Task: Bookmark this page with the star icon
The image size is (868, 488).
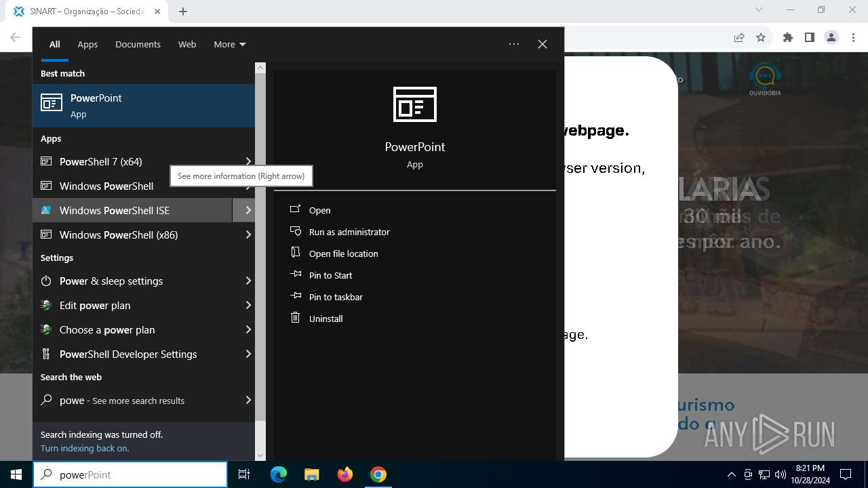Action: (x=761, y=37)
